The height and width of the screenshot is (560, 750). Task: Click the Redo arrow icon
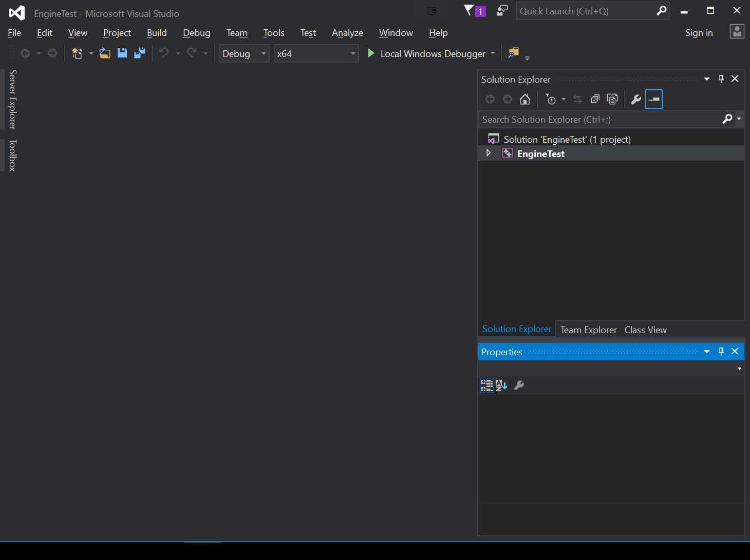coord(192,53)
